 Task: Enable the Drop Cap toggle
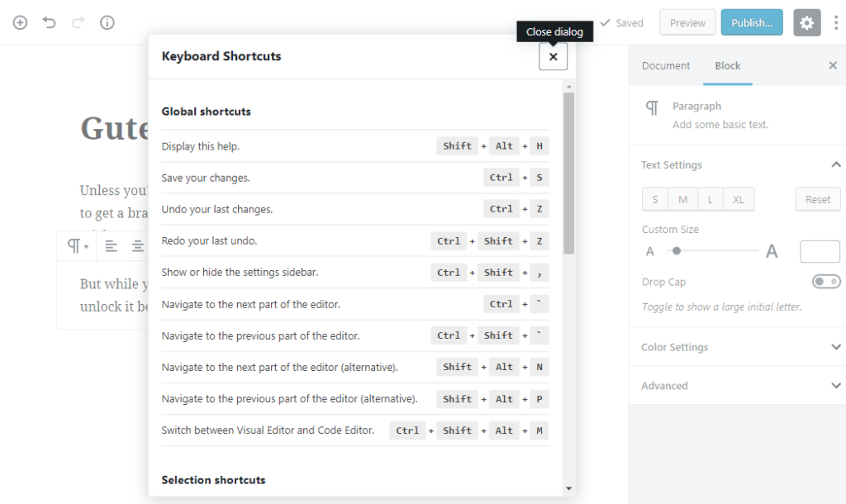(x=826, y=281)
